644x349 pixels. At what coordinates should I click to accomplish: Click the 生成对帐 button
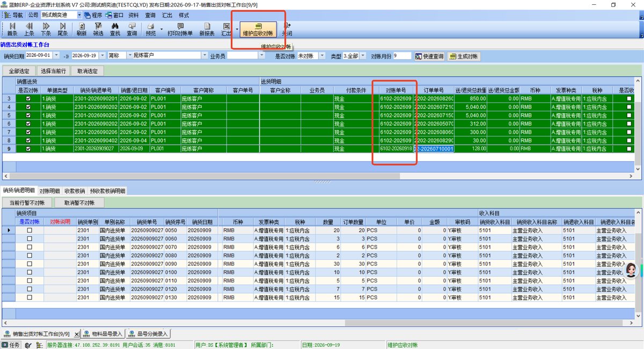coord(464,56)
